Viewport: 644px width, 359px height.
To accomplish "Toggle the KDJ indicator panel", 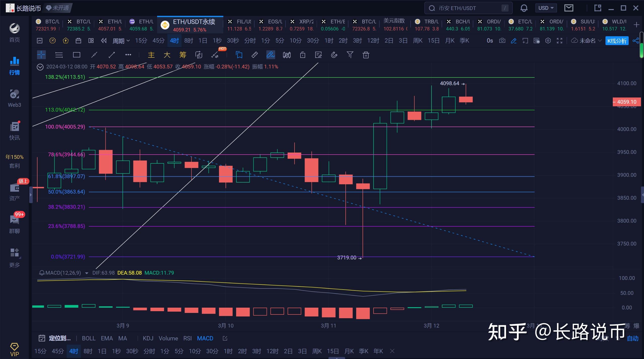I will coord(148,338).
